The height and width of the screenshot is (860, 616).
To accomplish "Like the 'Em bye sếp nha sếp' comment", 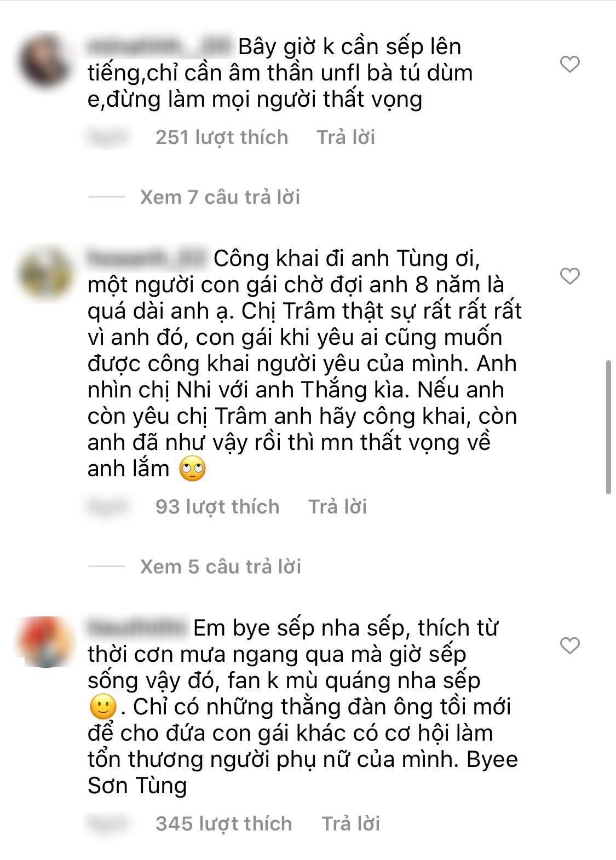I will (x=570, y=646).
